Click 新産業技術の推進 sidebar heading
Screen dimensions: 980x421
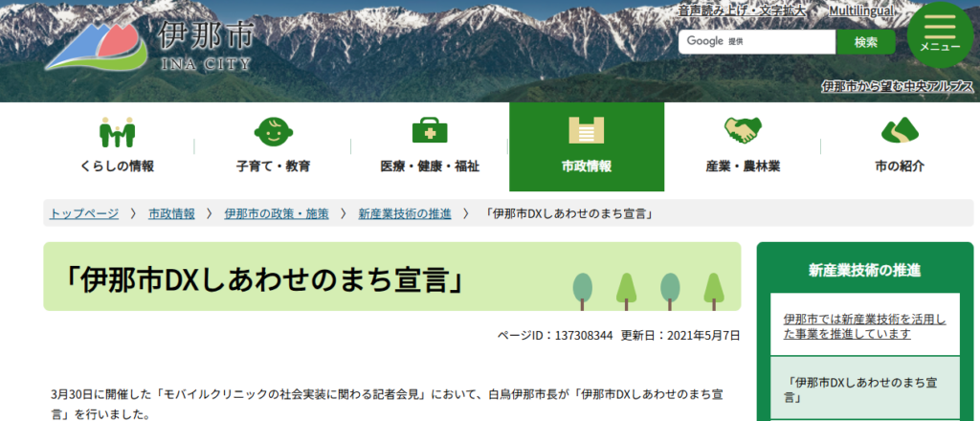click(864, 270)
